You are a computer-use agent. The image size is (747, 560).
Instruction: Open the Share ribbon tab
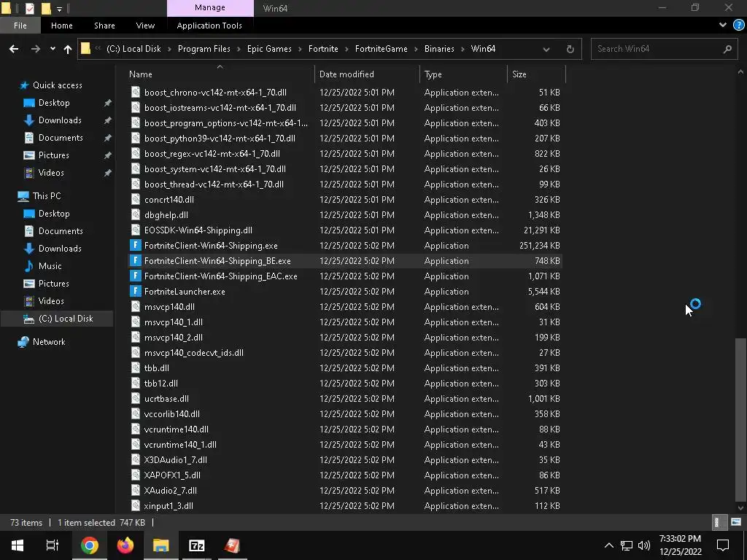104,26
